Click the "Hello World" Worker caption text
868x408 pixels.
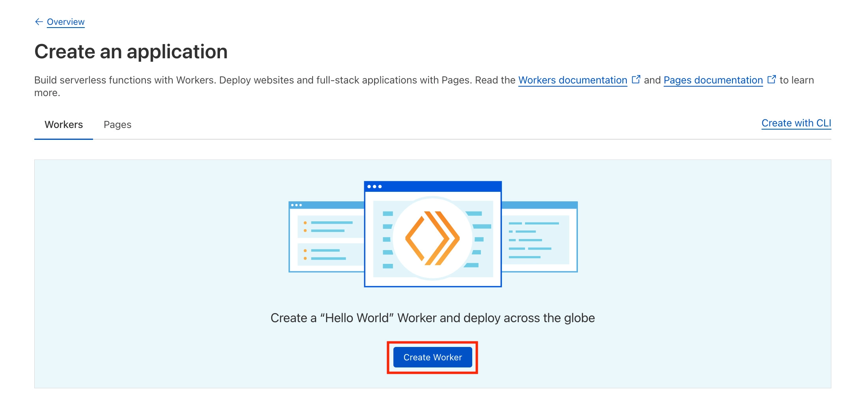click(x=432, y=318)
